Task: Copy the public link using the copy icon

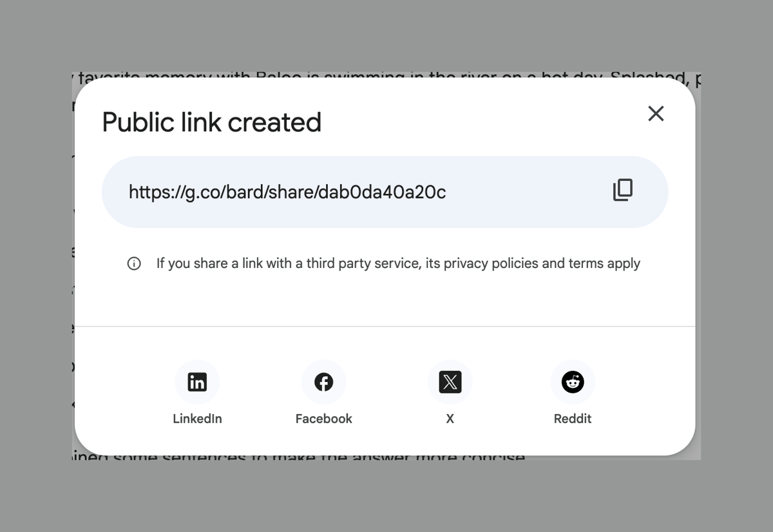Action: (x=622, y=191)
